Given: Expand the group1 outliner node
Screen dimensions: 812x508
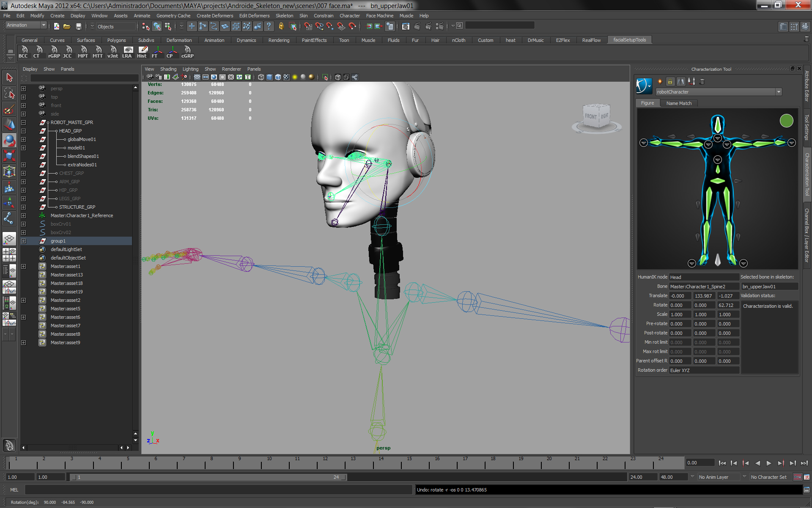Looking at the screenshot, I should [x=24, y=241].
